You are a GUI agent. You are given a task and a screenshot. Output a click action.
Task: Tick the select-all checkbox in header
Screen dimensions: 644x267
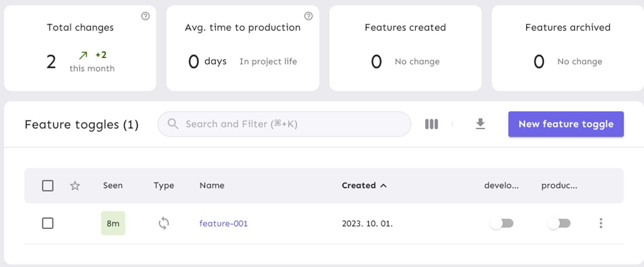pyautogui.click(x=48, y=186)
